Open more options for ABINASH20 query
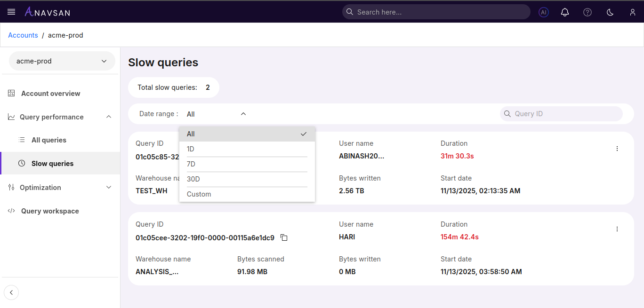Viewport: 644px width, 308px height. [x=617, y=149]
